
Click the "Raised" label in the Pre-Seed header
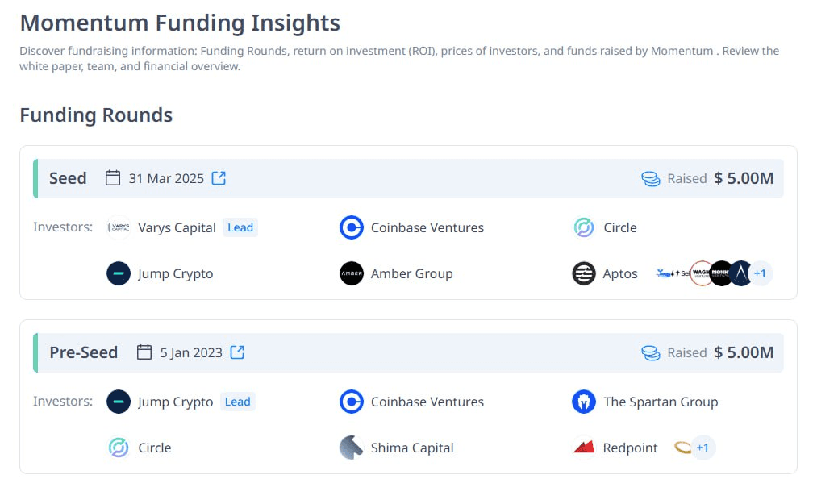[687, 352]
